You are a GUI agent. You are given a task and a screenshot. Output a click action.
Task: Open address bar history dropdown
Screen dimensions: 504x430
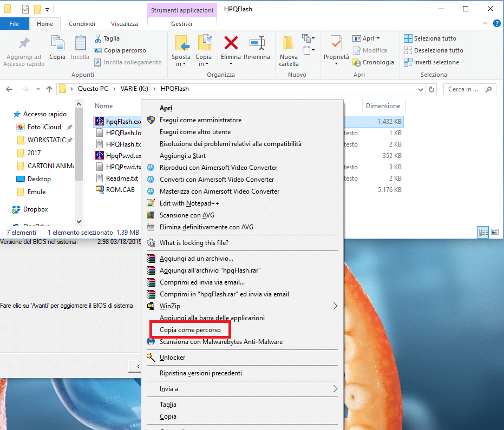420,90
